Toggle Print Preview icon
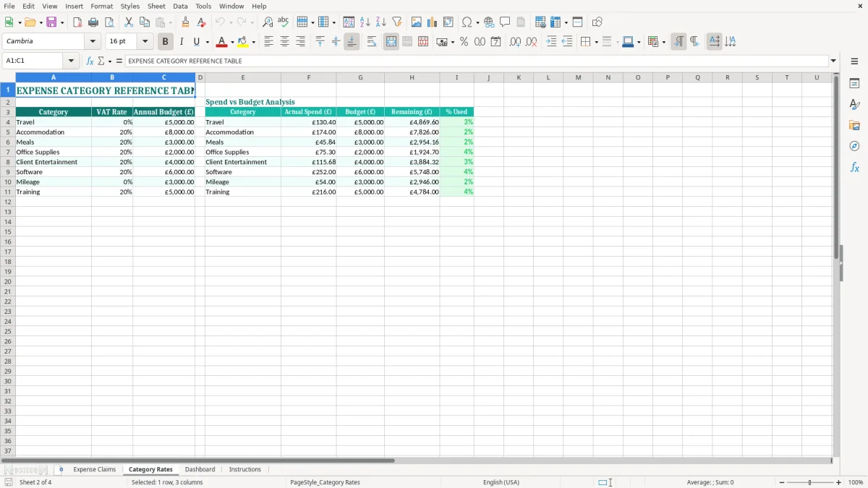The image size is (868, 488). click(x=109, y=22)
